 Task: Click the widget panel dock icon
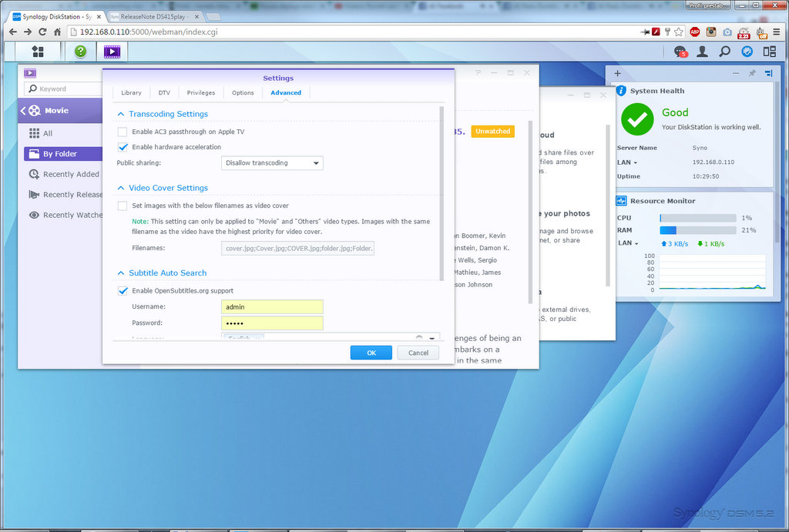coord(768,73)
